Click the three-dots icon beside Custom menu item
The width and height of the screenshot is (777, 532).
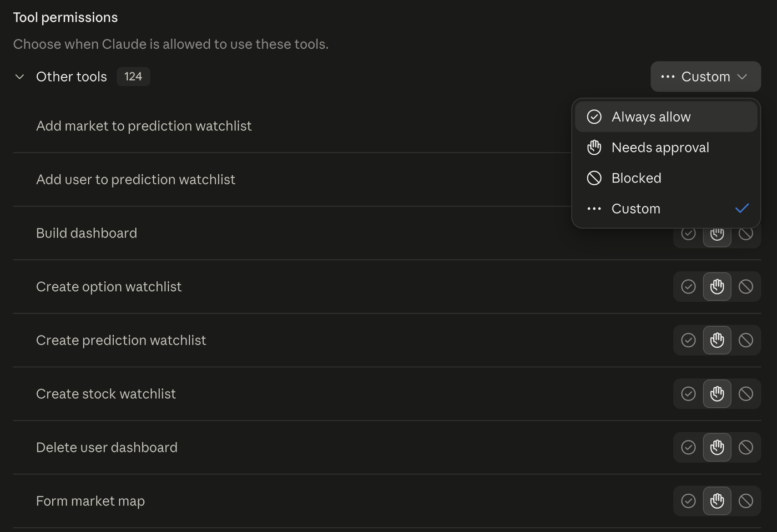(x=594, y=209)
